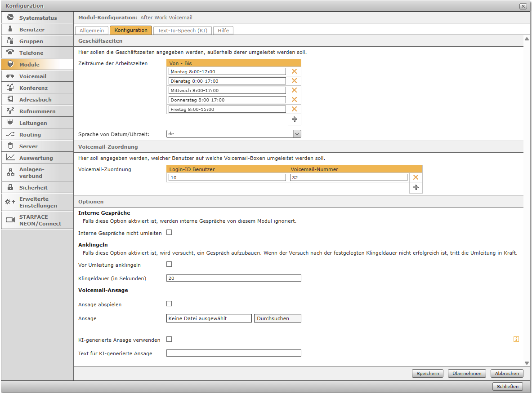532x393 pixels.
Task: Check Vor Umleitung anklingeln option
Action: [x=169, y=264]
